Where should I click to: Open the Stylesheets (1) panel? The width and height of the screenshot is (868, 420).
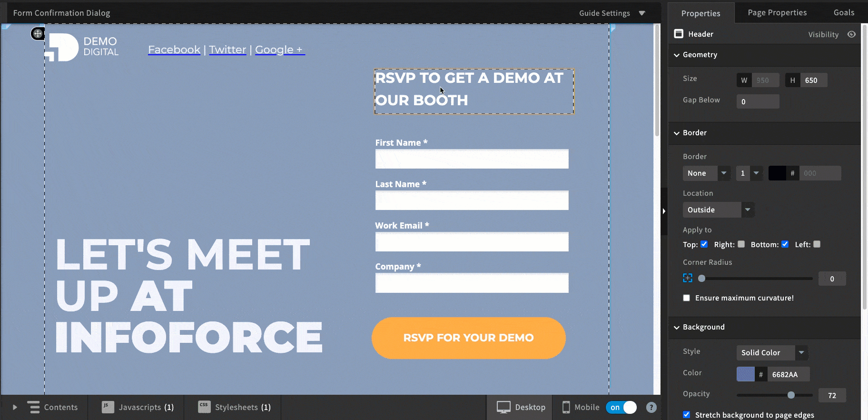coord(234,407)
